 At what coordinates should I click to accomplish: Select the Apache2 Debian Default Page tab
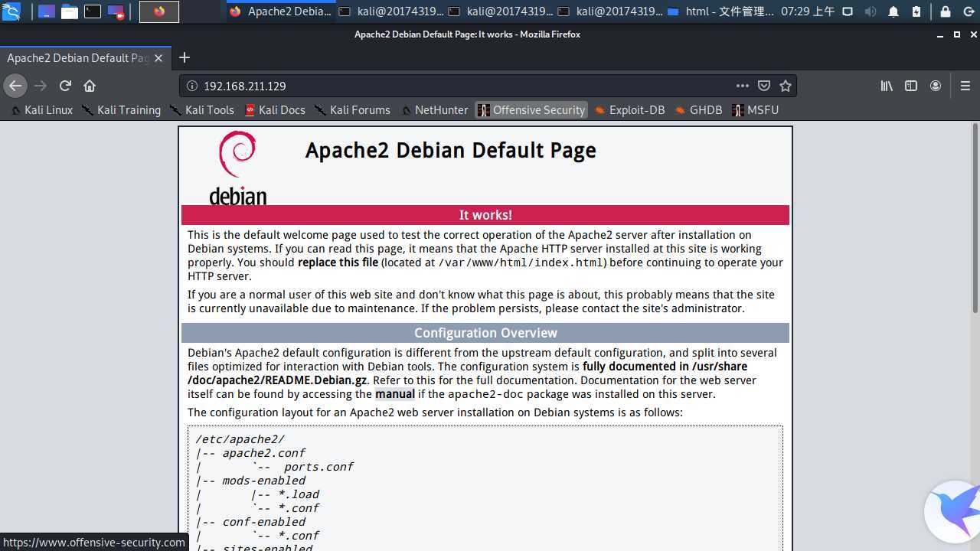(x=77, y=58)
